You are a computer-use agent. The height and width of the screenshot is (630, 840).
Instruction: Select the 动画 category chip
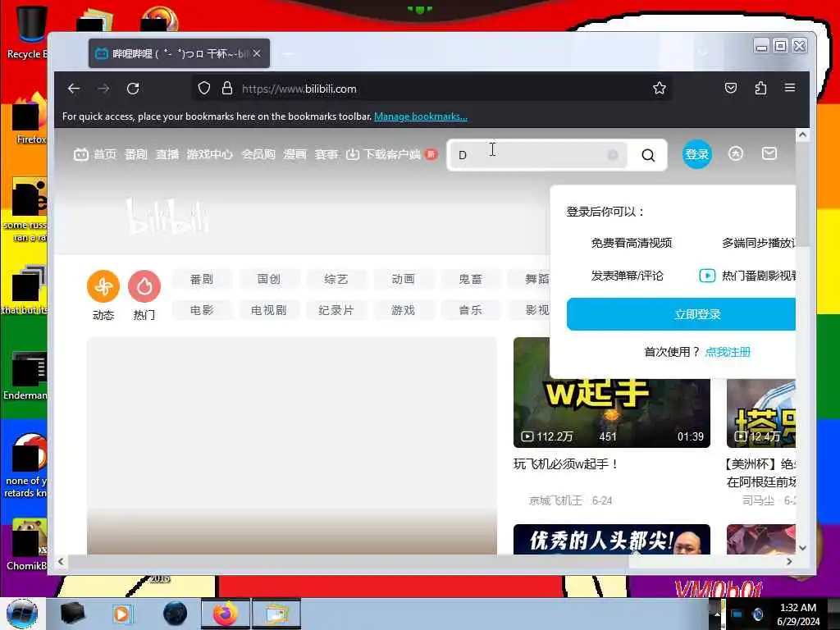point(404,279)
